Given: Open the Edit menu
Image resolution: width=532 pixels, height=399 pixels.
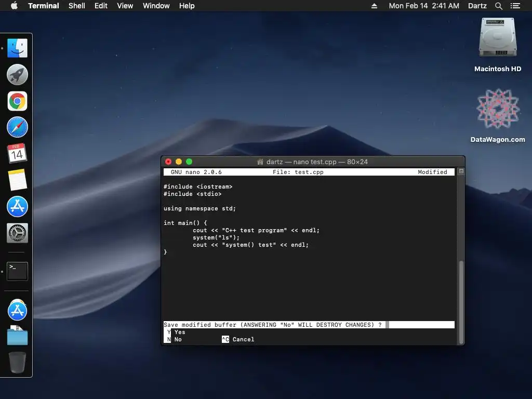Looking at the screenshot, I should 101,6.
